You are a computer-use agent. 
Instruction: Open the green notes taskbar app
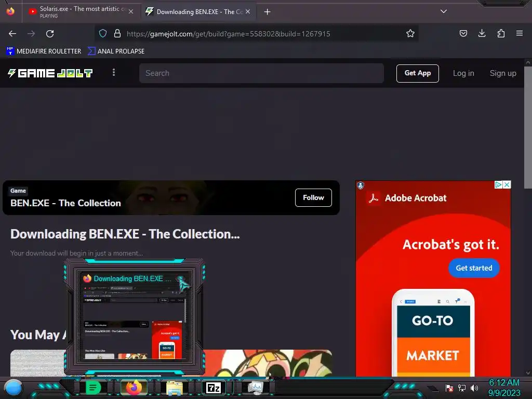click(x=94, y=388)
